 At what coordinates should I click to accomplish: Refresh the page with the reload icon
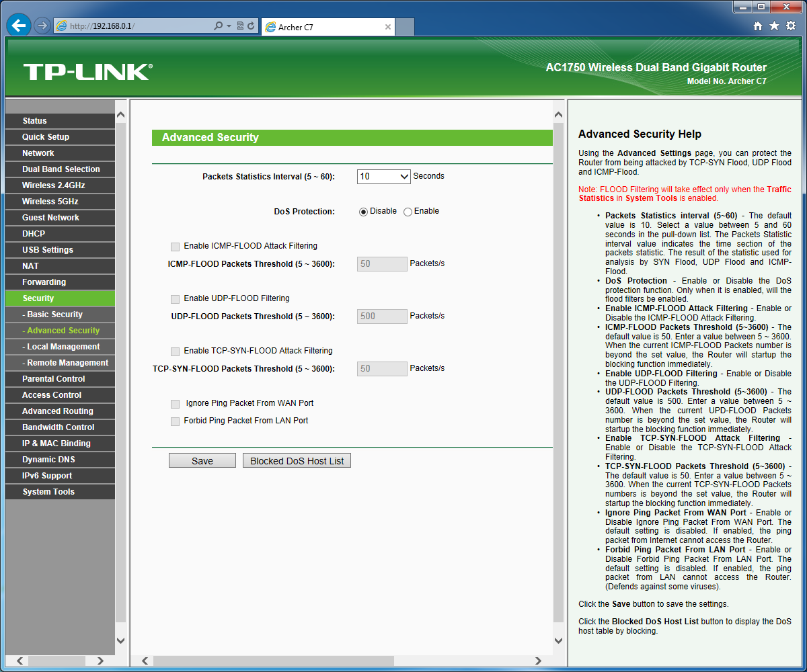pyautogui.click(x=251, y=26)
